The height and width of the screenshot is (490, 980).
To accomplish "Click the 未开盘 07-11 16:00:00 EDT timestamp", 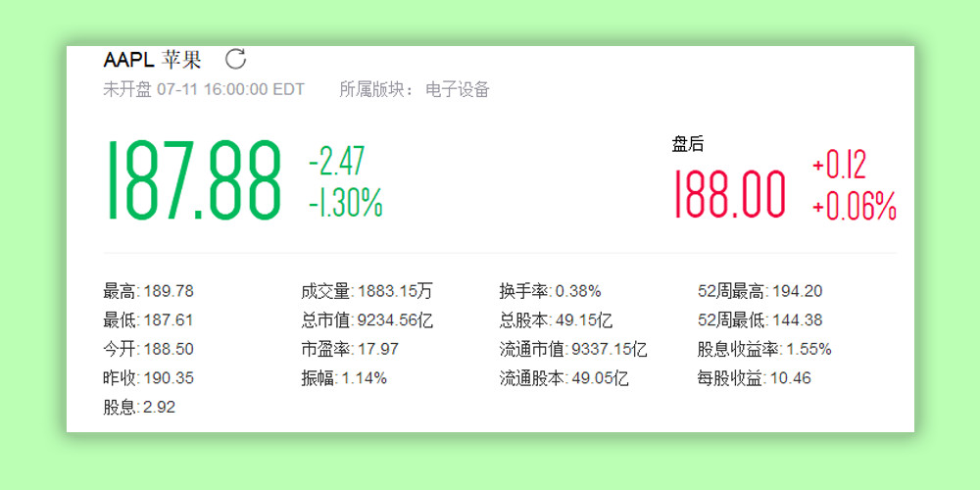I will click(204, 89).
